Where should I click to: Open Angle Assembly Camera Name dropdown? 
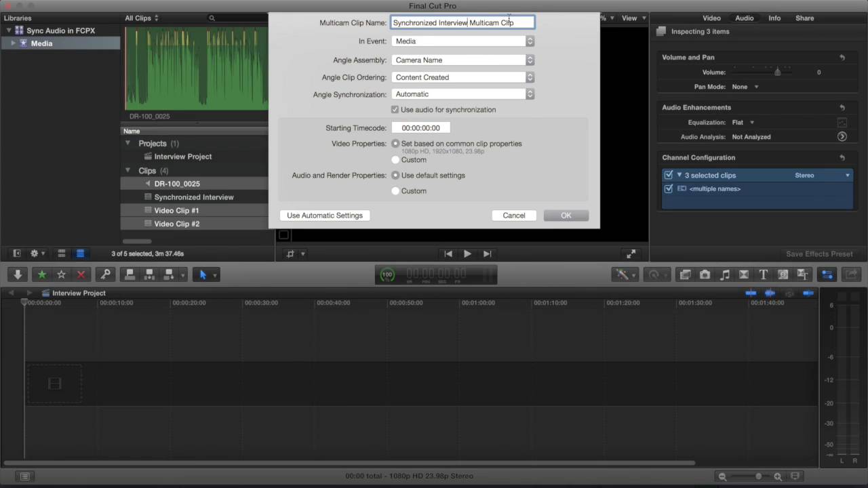point(462,60)
